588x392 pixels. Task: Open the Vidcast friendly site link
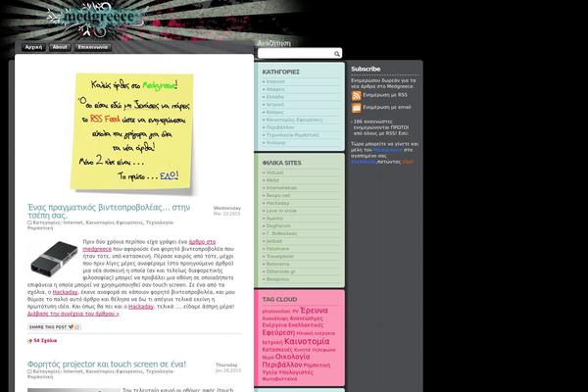point(274,172)
